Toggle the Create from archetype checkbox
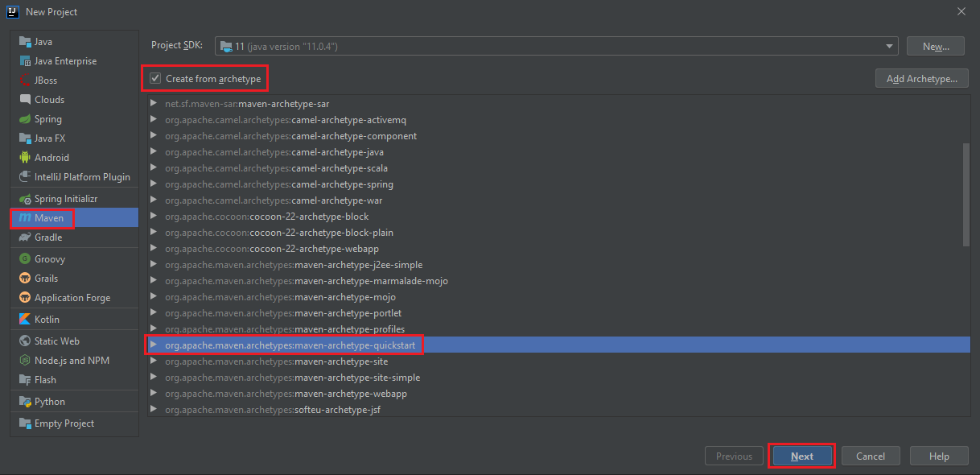Viewport: 980px width, 475px height. pyautogui.click(x=154, y=78)
